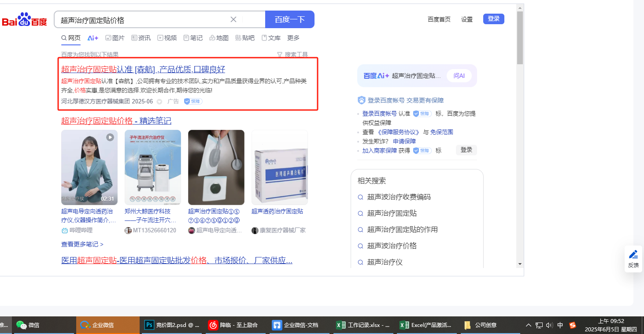Screen dimensions: 644x334
Task: Click the 保障 badge on the 森航 ad
Action: [x=193, y=101]
